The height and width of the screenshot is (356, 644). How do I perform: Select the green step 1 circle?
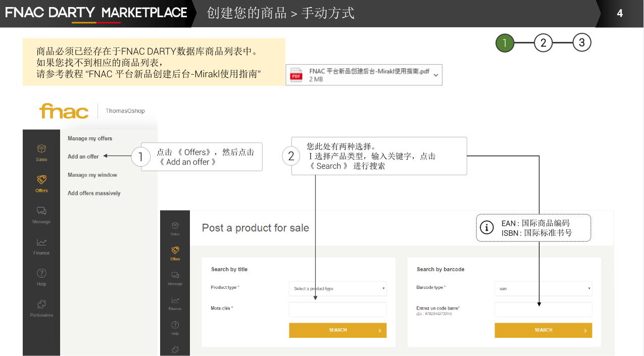(504, 43)
